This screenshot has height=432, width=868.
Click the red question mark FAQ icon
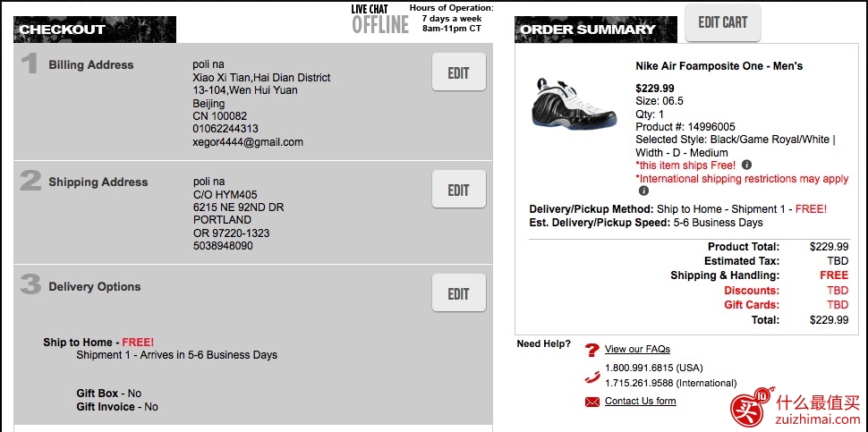click(x=592, y=350)
